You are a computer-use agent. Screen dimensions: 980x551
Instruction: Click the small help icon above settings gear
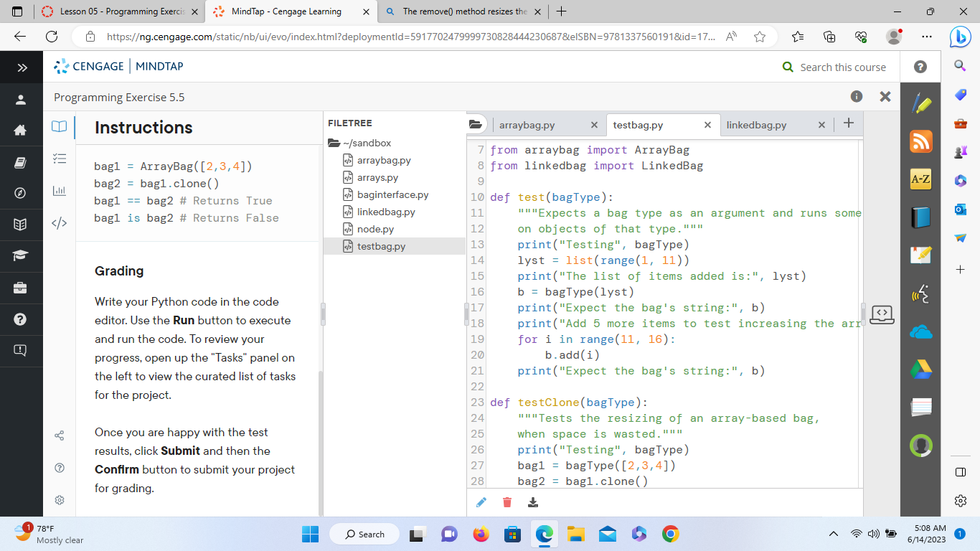tap(60, 468)
